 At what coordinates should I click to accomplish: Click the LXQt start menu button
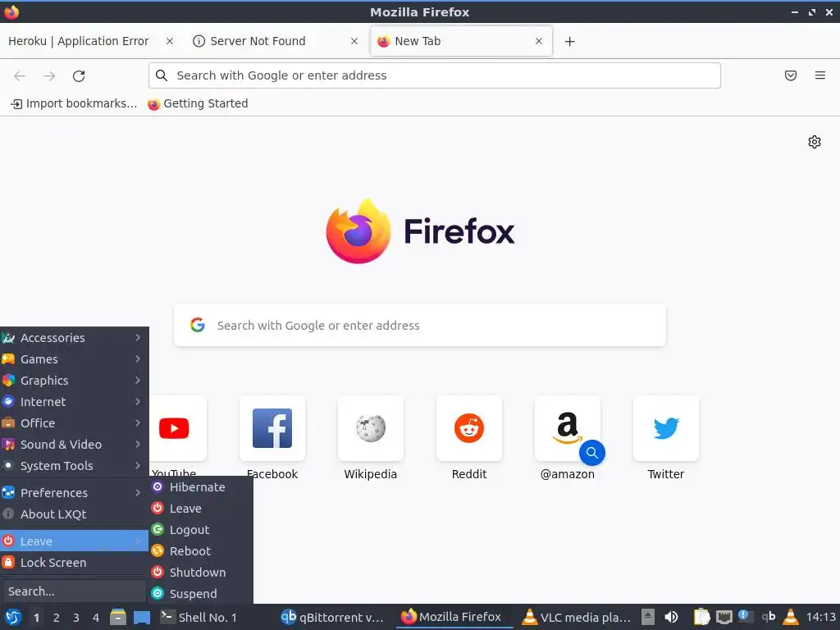click(x=13, y=617)
